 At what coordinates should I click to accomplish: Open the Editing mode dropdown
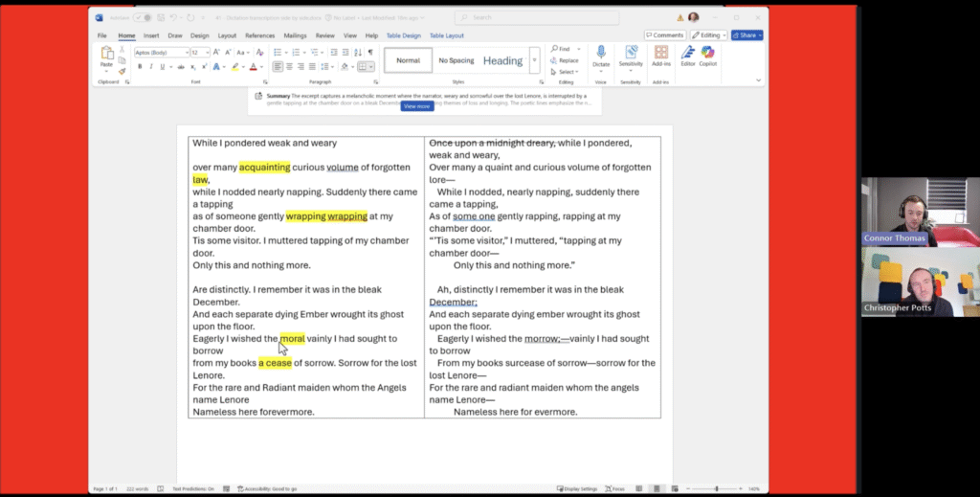click(x=709, y=35)
